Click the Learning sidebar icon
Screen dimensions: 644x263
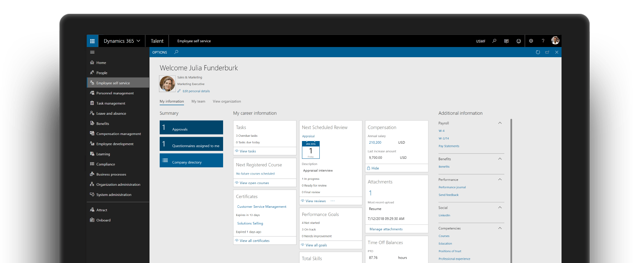(92, 154)
